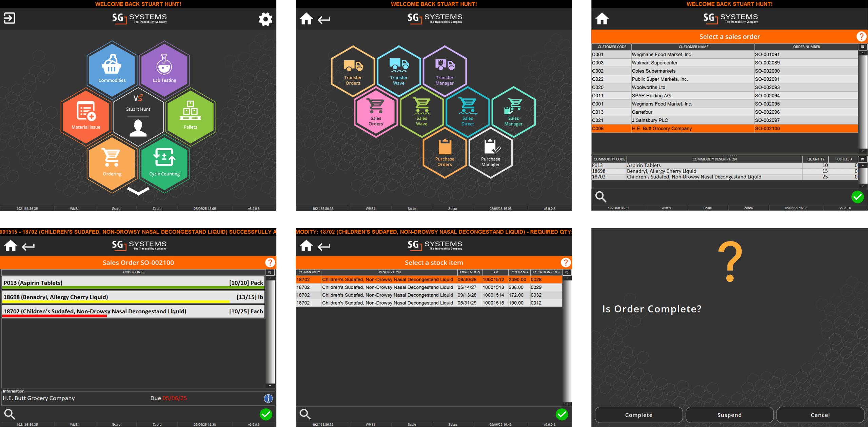The height and width of the screenshot is (427, 868).
Task: Click home icon on Select a sales order screen
Action: pos(602,19)
